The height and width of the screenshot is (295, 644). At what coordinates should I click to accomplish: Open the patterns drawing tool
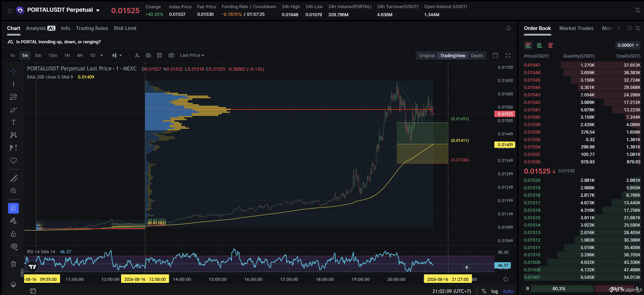(14, 135)
